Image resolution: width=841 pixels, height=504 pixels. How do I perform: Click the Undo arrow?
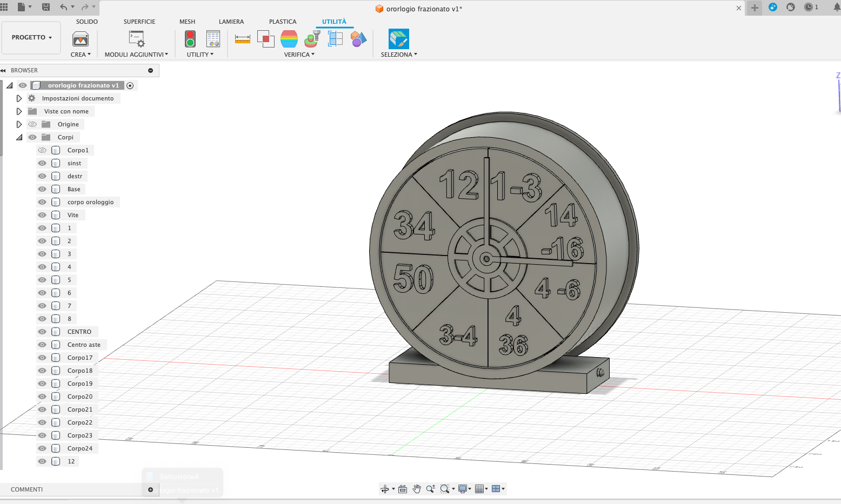pos(64,7)
